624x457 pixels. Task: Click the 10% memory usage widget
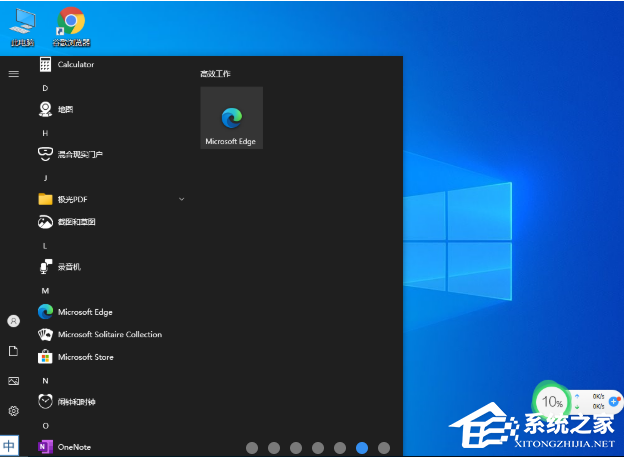pos(553,402)
